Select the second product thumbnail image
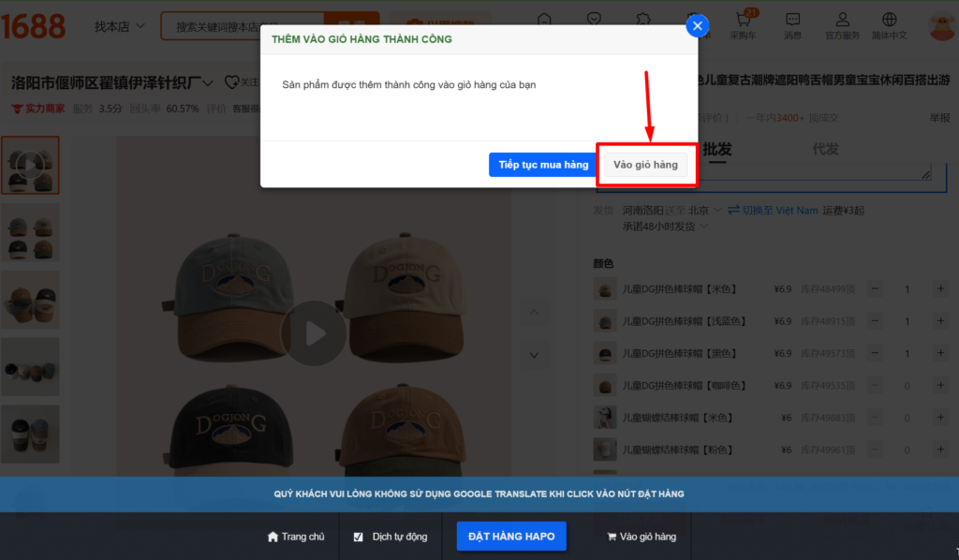This screenshot has height=560, width=959. (30, 232)
